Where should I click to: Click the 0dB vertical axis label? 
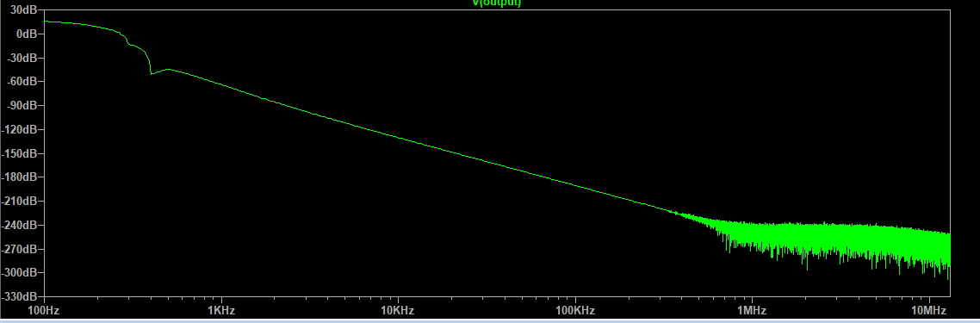27,34
